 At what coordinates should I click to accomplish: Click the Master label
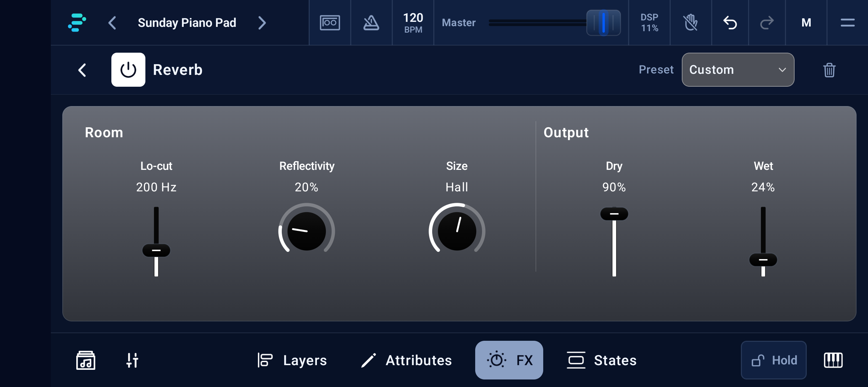pos(459,23)
